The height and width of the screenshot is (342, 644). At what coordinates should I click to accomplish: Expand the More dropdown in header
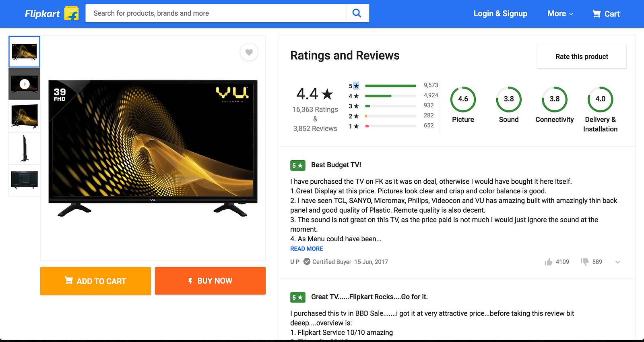click(x=560, y=14)
